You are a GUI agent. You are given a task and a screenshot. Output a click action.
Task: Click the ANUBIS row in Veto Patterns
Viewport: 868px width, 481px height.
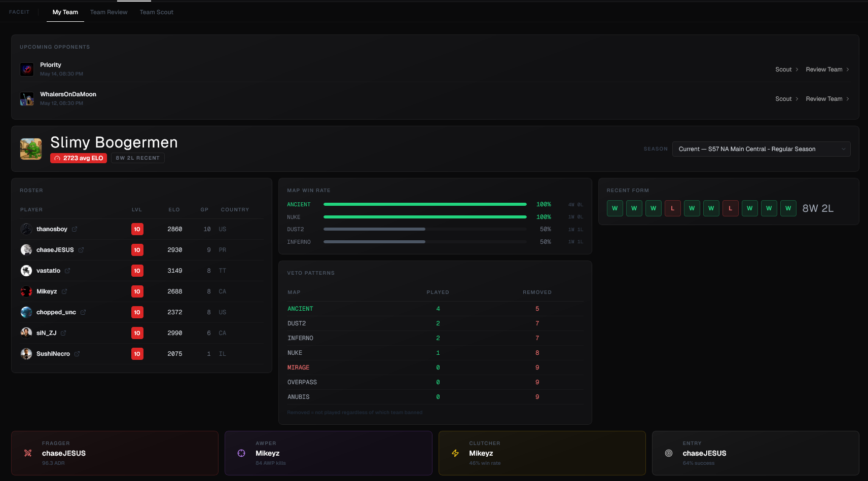[436, 397]
